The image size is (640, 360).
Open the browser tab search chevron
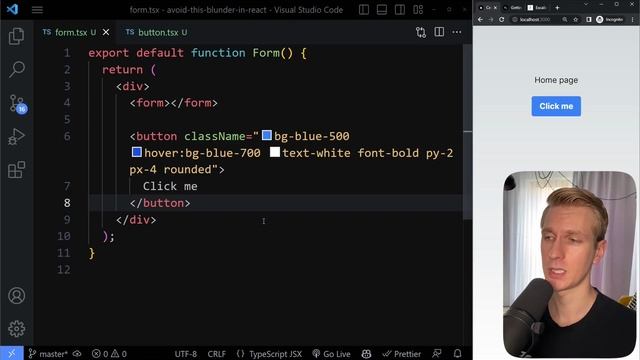pyautogui.click(x=586, y=4)
